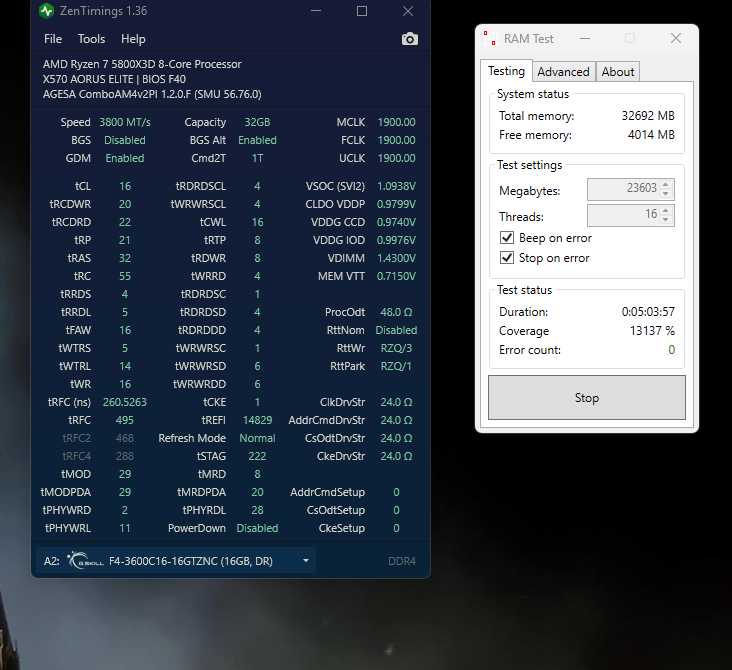
Task: Decrease the Megabytes value with down arrow
Action: tap(666, 193)
